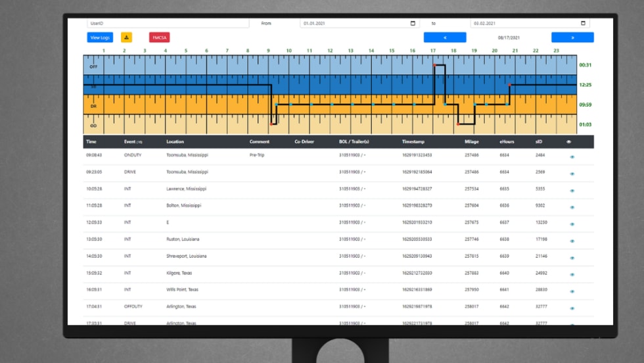Go to previous day with left arrow button
The width and height of the screenshot is (644, 363).
[x=445, y=37]
